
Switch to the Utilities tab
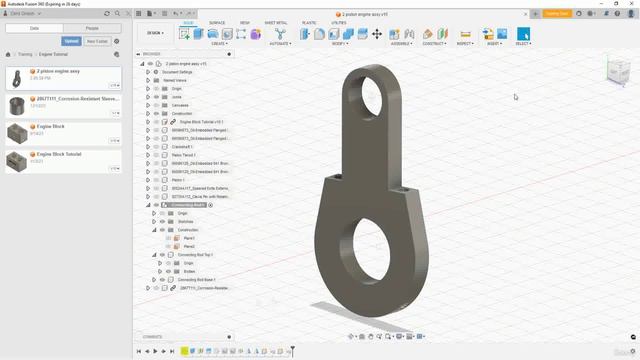click(339, 23)
